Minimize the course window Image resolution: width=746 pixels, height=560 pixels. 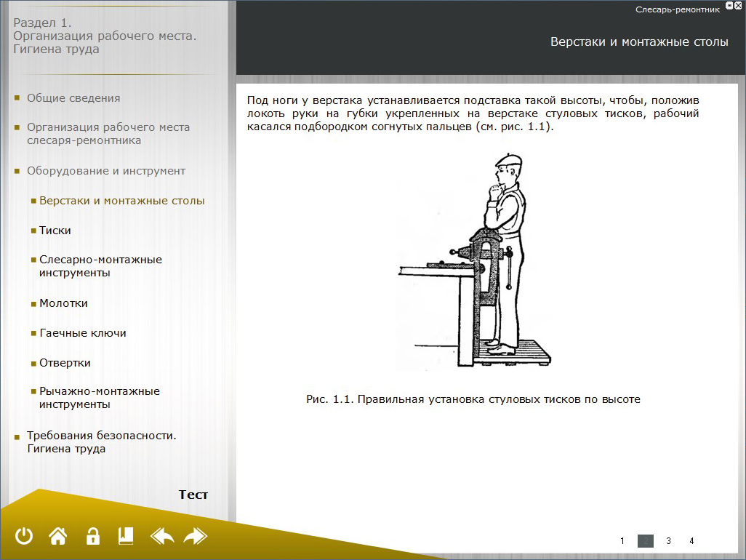point(728,6)
